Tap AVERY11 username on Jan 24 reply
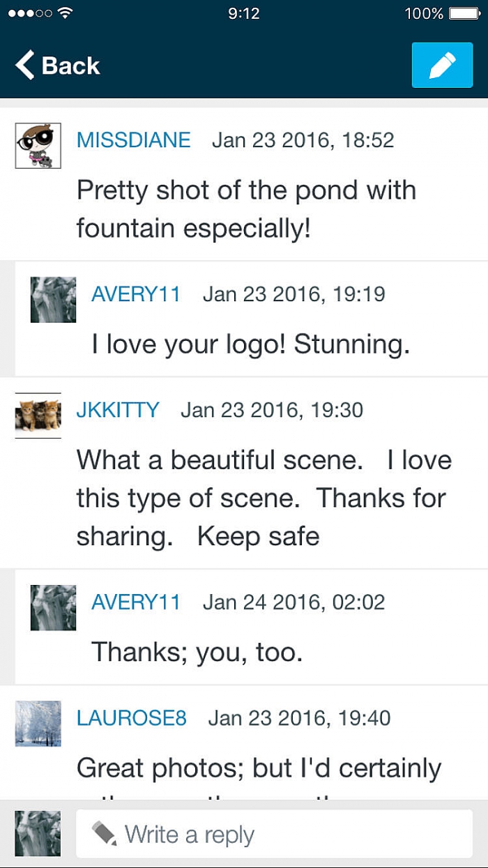 tap(136, 602)
